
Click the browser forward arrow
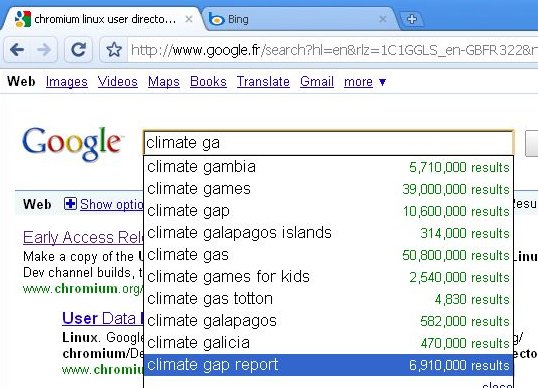tap(44, 50)
